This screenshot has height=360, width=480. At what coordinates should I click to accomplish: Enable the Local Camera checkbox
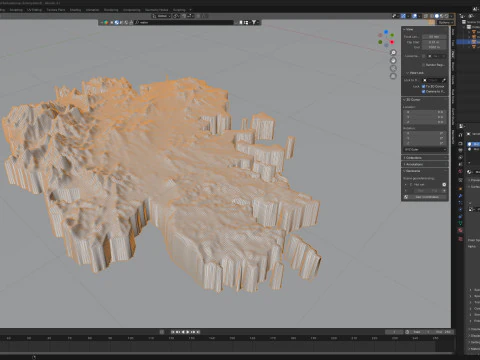(x=424, y=56)
